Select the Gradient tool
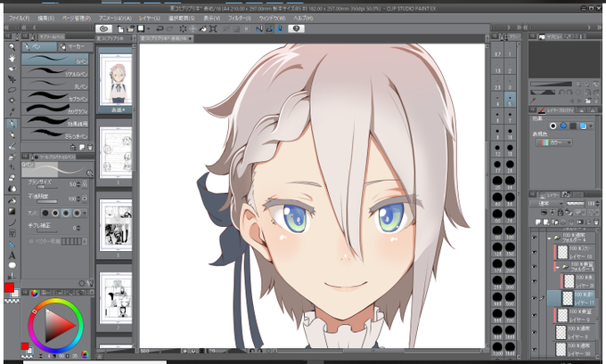Viewport: 606px width, 364px height. (x=12, y=212)
